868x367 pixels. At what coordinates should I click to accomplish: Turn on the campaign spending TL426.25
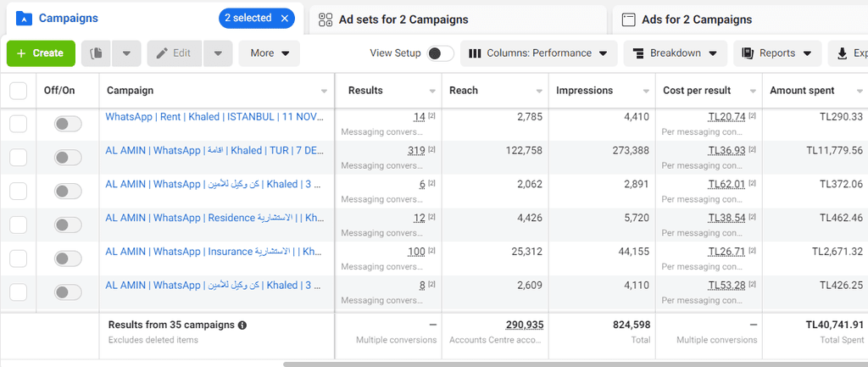point(68,292)
